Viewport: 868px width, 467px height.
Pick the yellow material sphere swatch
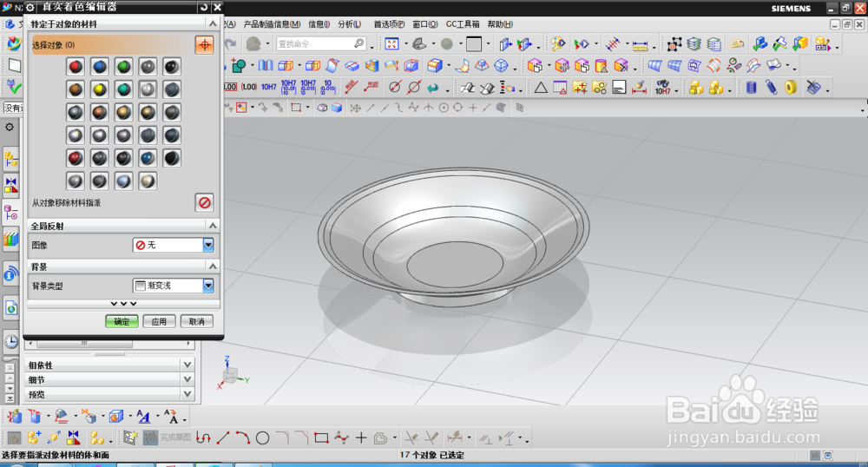[x=100, y=89]
